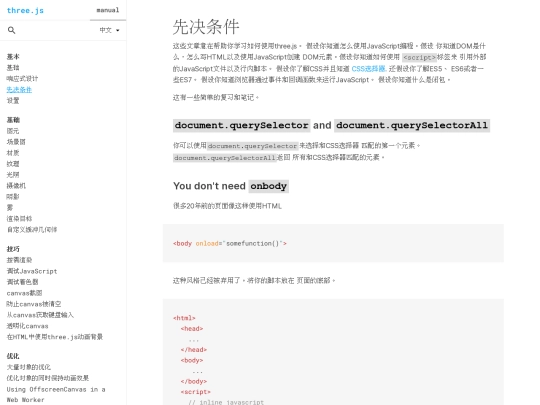Open the 调试JavaScript sidebar entry
Viewport: 540px width, 405px height.
(32, 271)
